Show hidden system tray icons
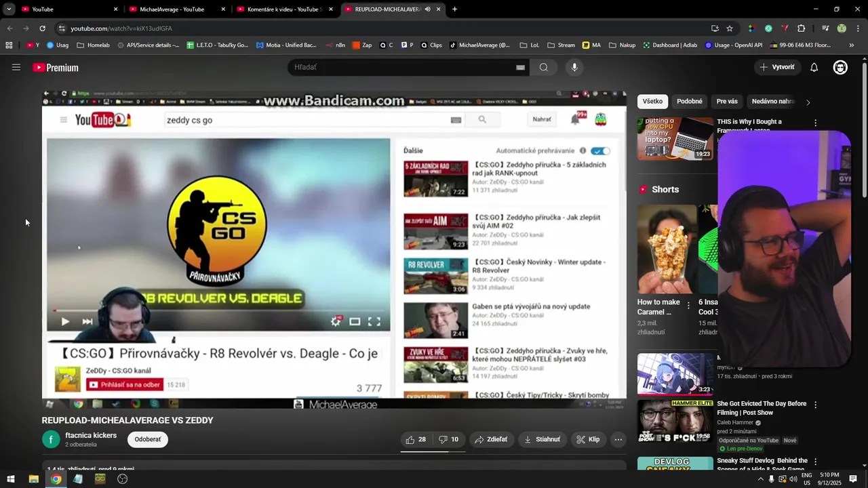Image resolution: width=868 pixels, height=488 pixels. [x=760, y=479]
